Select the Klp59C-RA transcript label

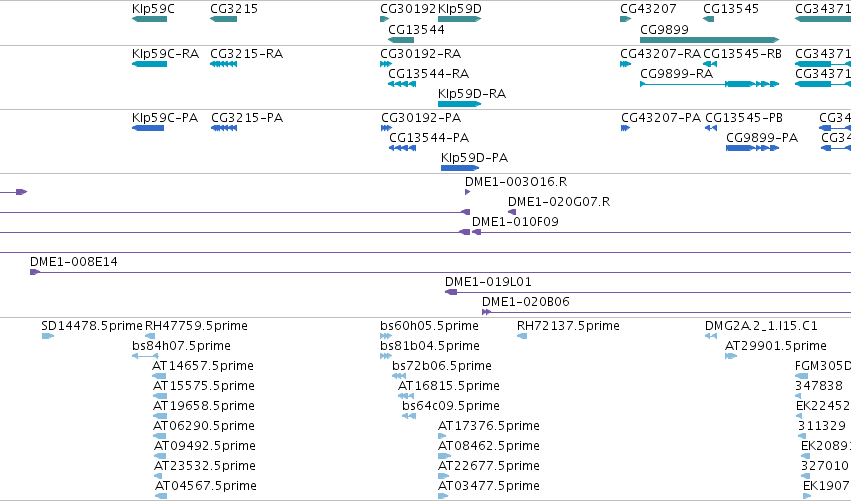click(x=166, y=54)
